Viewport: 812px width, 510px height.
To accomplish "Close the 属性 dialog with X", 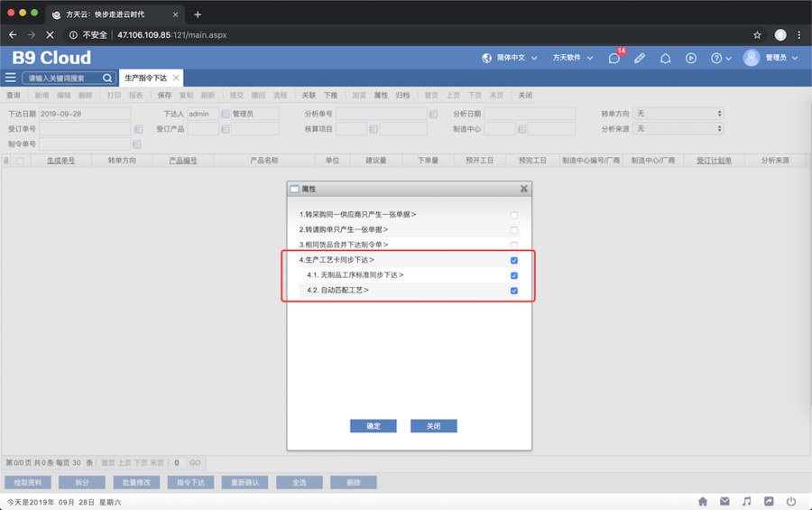I will pyautogui.click(x=523, y=189).
